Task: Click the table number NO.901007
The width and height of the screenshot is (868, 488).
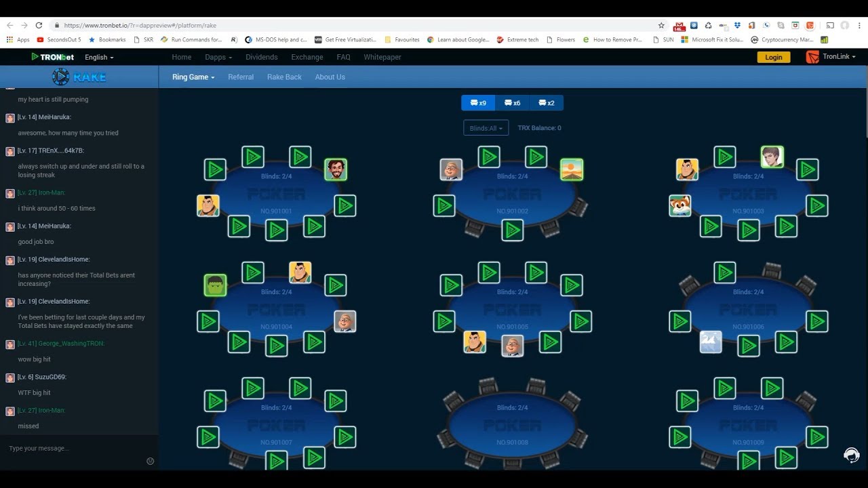Action: [276, 443]
